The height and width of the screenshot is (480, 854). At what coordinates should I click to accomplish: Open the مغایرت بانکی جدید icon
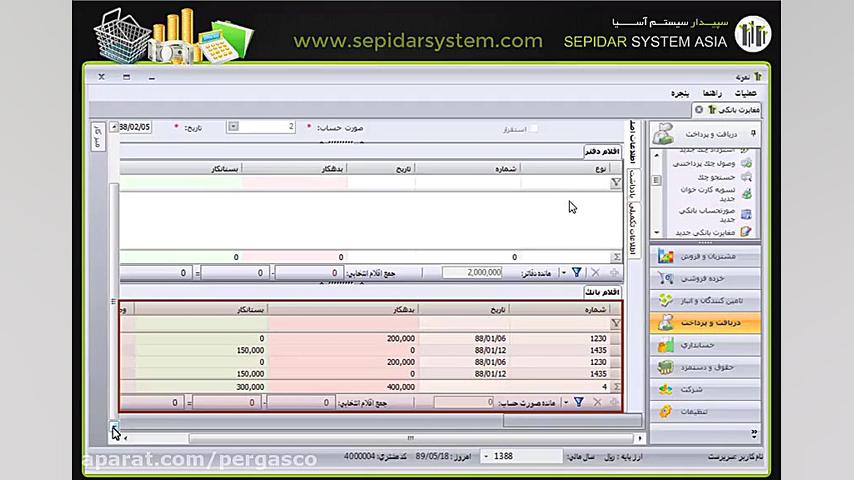coord(746,232)
